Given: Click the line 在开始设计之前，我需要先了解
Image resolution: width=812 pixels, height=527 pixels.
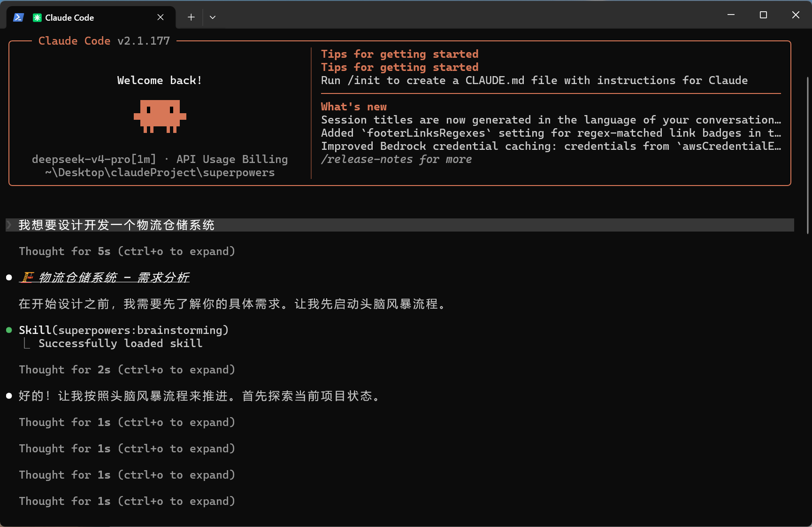Looking at the screenshot, I should [x=232, y=304].
